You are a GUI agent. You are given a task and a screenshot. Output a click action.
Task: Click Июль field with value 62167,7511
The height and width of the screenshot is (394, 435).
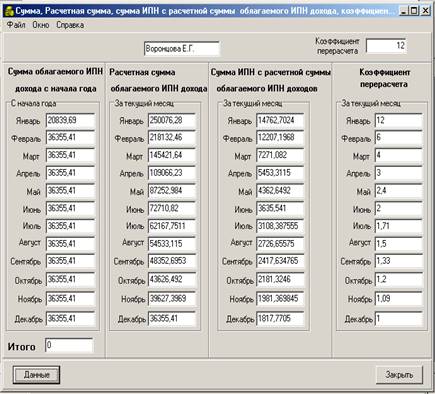(172, 226)
